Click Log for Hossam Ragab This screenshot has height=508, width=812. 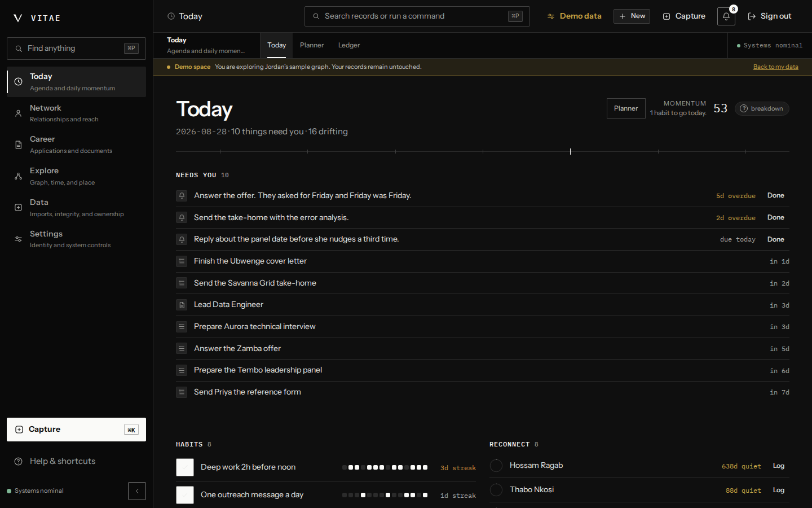tap(779, 466)
